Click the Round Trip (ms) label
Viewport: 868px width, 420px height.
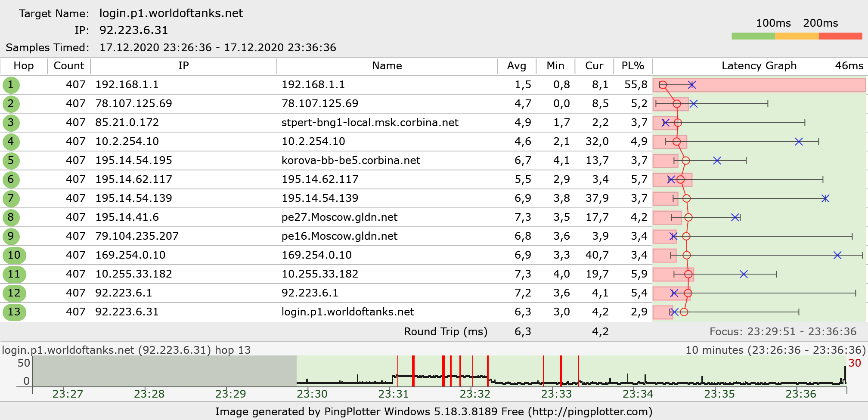(446, 332)
